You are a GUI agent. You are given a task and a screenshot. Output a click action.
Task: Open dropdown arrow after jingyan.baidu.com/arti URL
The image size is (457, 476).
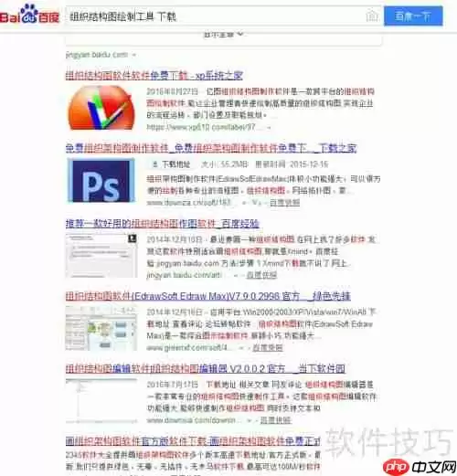tap(235, 276)
